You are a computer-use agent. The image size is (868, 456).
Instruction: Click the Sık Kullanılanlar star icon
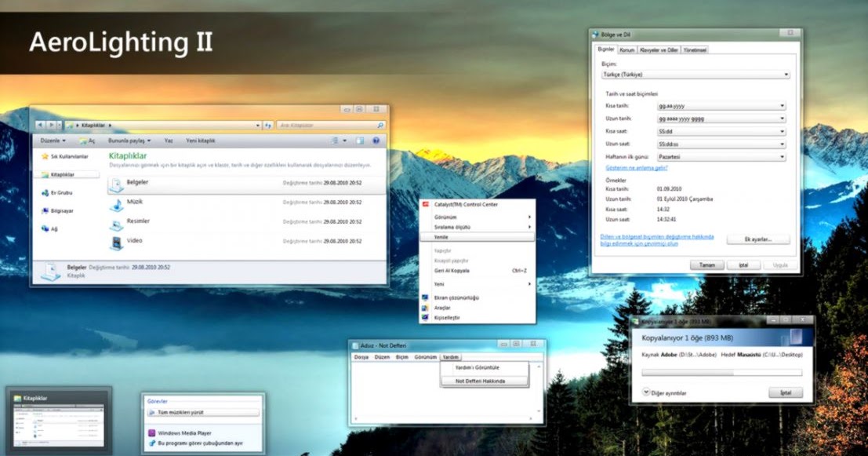(44, 155)
